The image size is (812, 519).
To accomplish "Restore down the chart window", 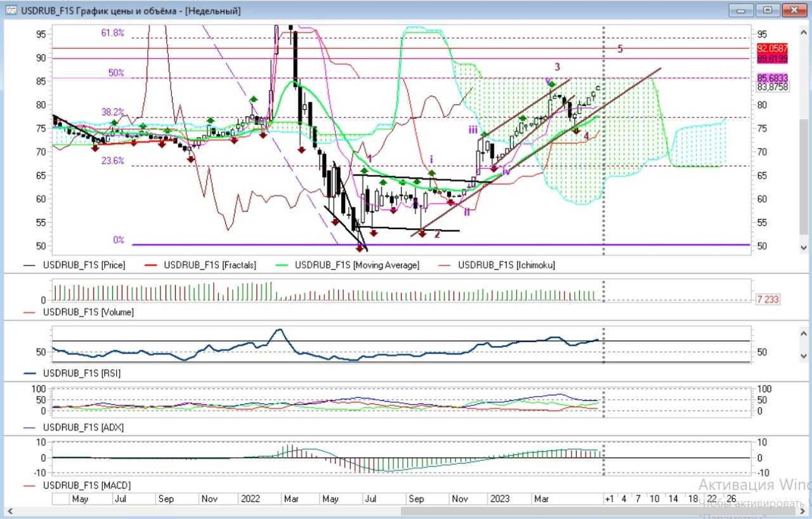I will pos(768,10).
